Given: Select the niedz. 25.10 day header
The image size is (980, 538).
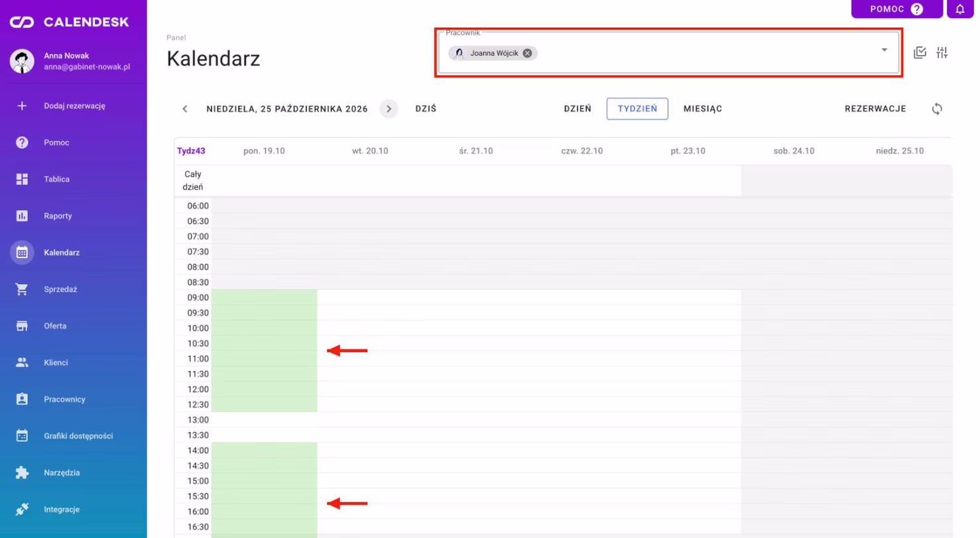Looking at the screenshot, I should coord(899,151).
